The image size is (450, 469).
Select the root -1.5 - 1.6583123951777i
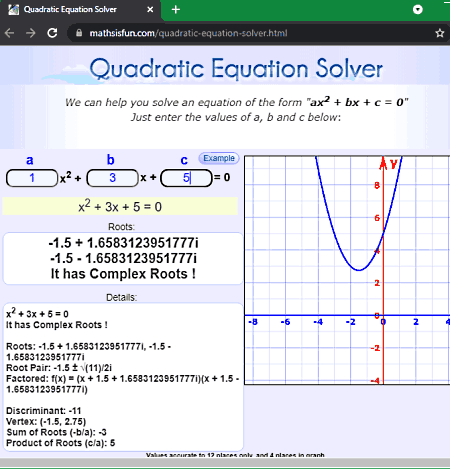[x=123, y=258]
